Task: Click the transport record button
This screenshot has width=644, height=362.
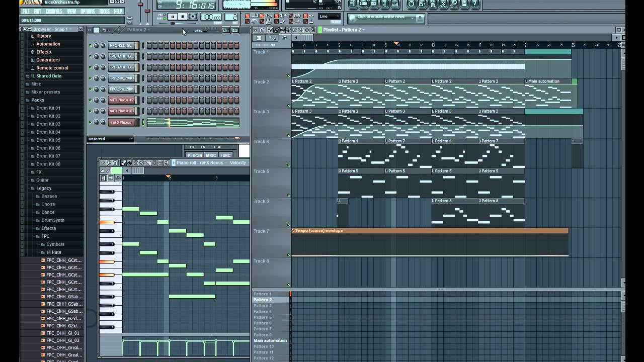Action: tap(192, 17)
